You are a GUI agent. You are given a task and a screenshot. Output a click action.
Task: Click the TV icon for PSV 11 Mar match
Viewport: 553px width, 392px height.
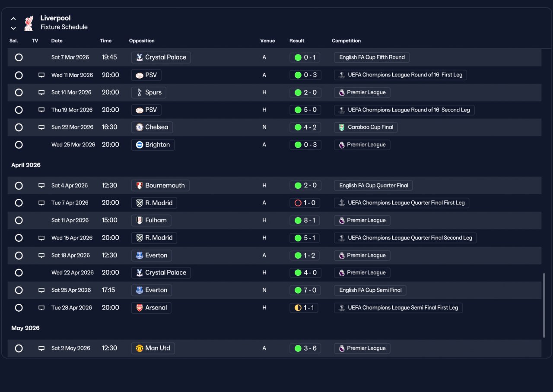41,75
